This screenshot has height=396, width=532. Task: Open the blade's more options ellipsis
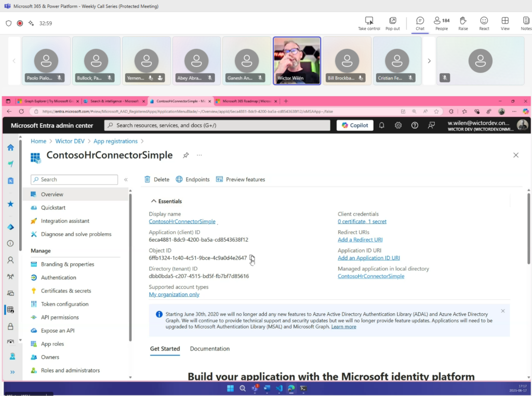[199, 155]
